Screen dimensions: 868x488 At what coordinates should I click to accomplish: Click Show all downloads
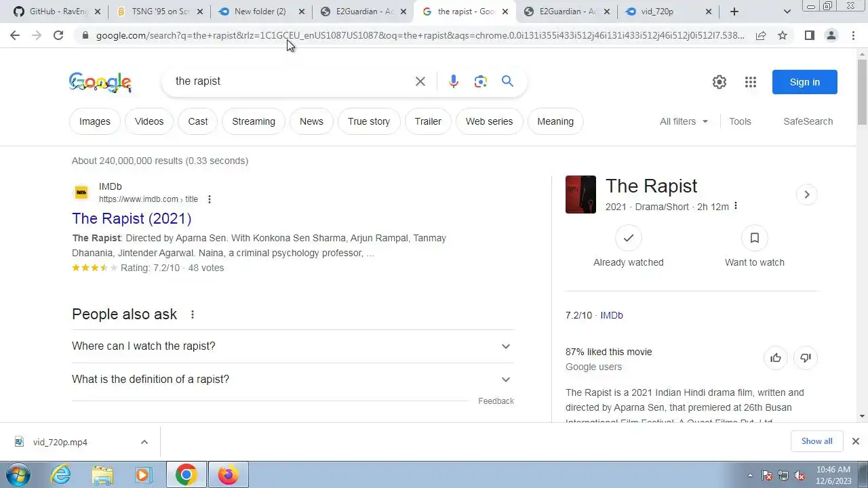(816, 441)
